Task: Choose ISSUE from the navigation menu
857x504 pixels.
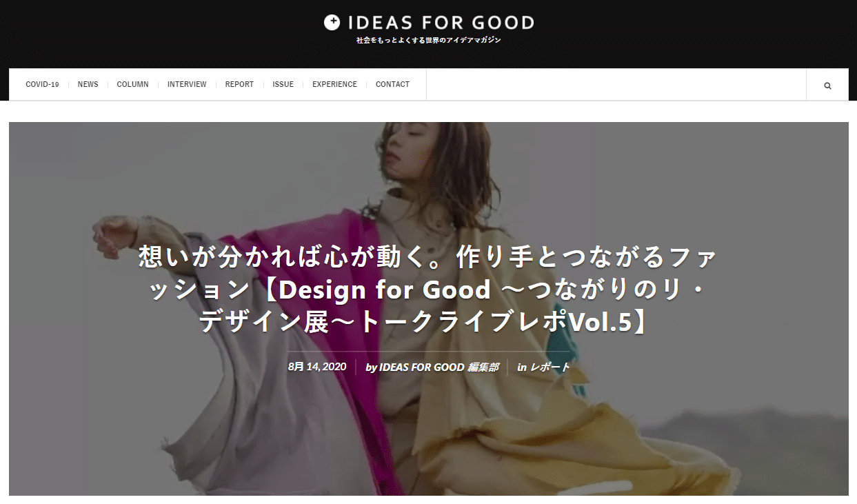Action: (283, 84)
